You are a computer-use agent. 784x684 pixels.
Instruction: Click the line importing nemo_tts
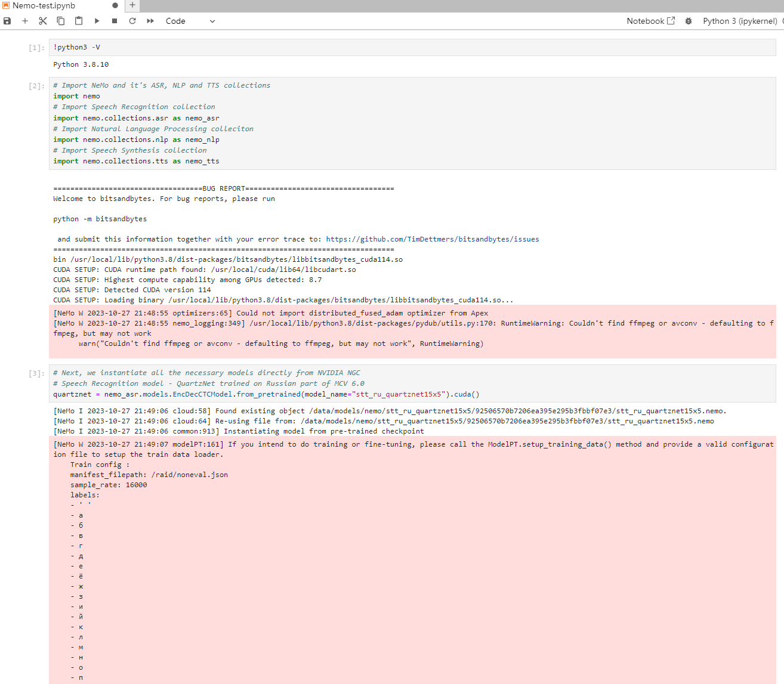(x=136, y=161)
